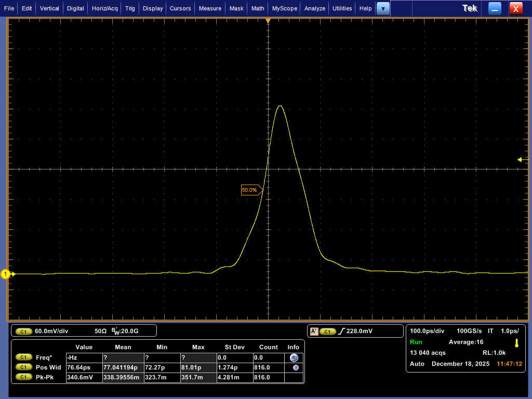Click the Freq measurement info warning icon

coord(294,357)
